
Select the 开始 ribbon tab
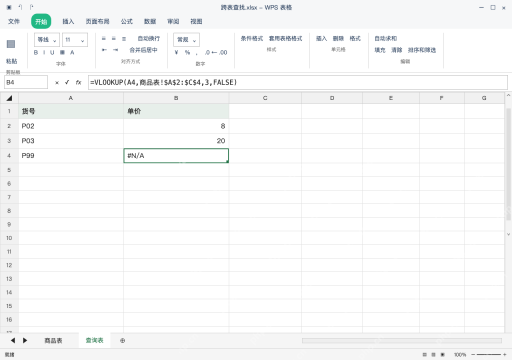point(41,22)
